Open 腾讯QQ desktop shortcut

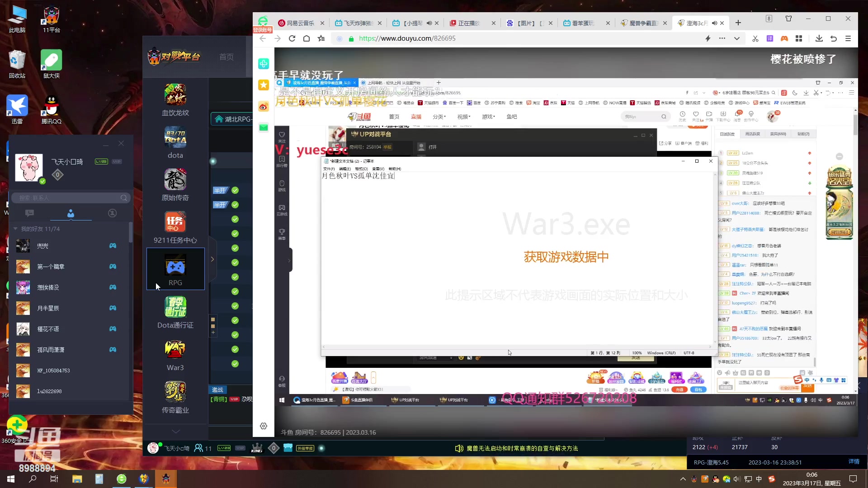click(52, 110)
